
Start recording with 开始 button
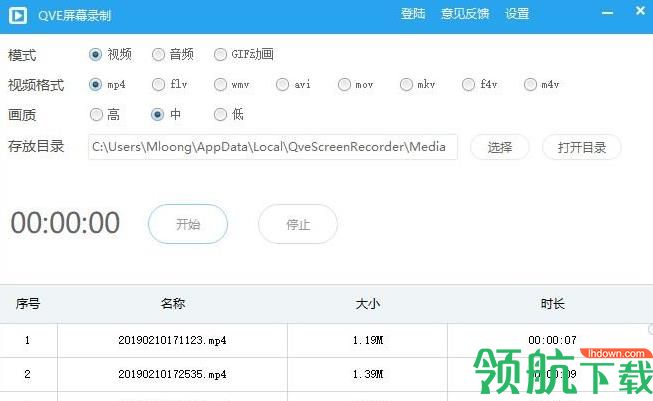[x=188, y=224]
